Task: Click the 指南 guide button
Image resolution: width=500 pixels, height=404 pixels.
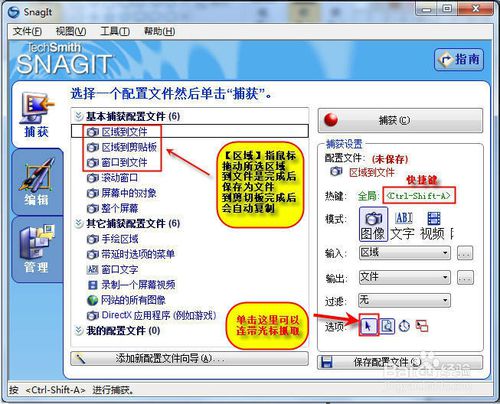Action: [459, 60]
